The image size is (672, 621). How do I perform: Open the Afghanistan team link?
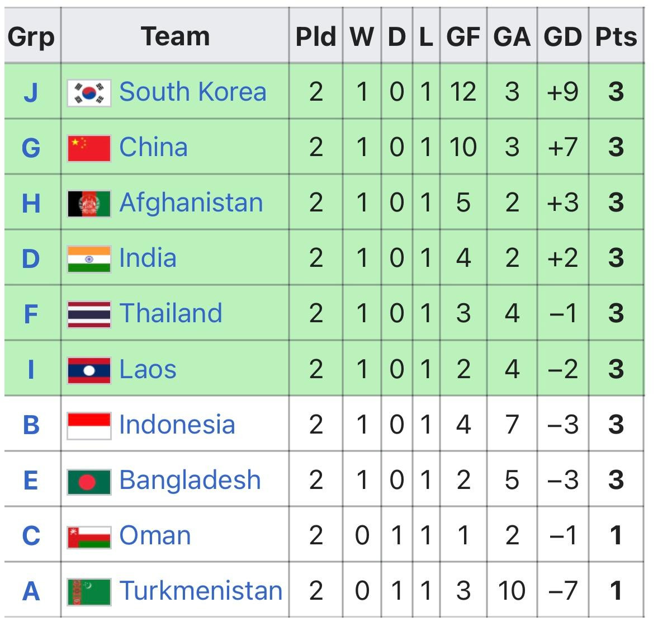(x=191, y=203)
